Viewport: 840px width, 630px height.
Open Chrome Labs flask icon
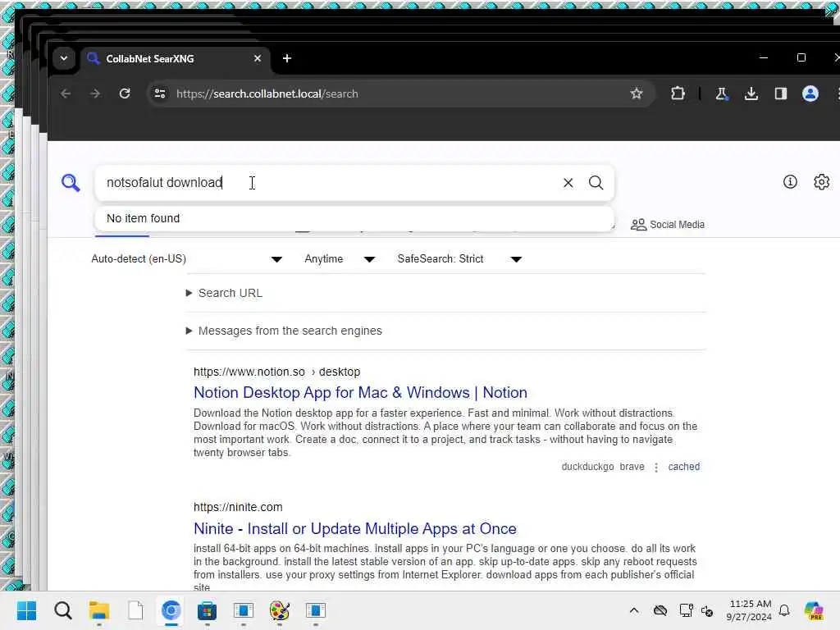tap(722, 94)
